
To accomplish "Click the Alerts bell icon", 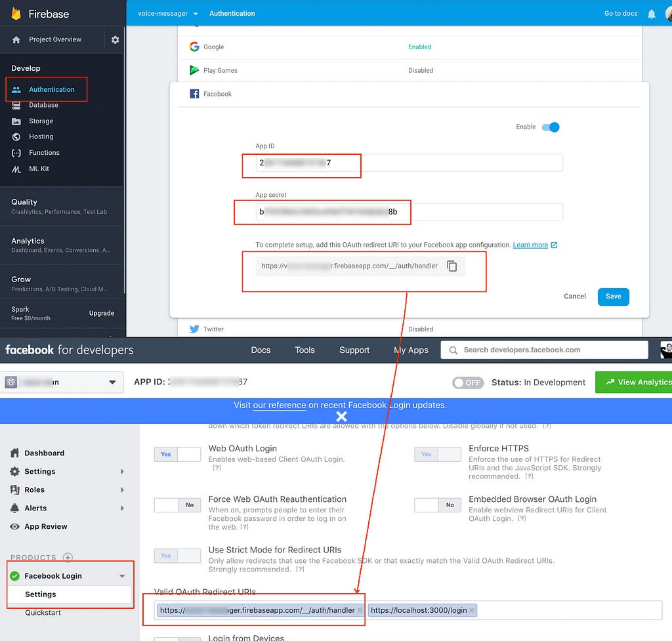I will pos(14,508).
